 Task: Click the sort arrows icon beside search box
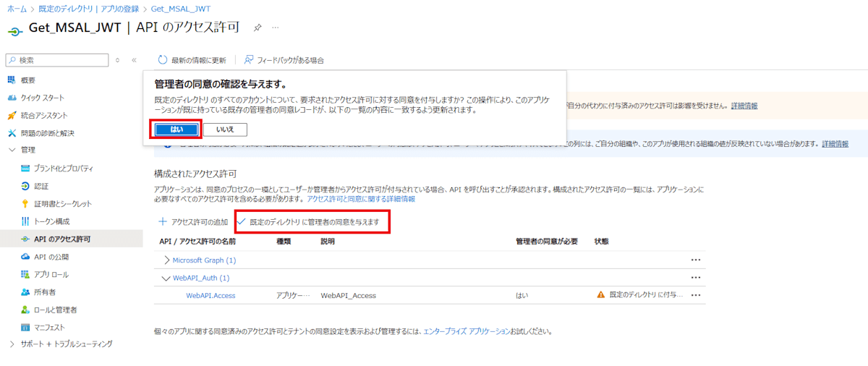pyautogui.click(x=118, y=60)
